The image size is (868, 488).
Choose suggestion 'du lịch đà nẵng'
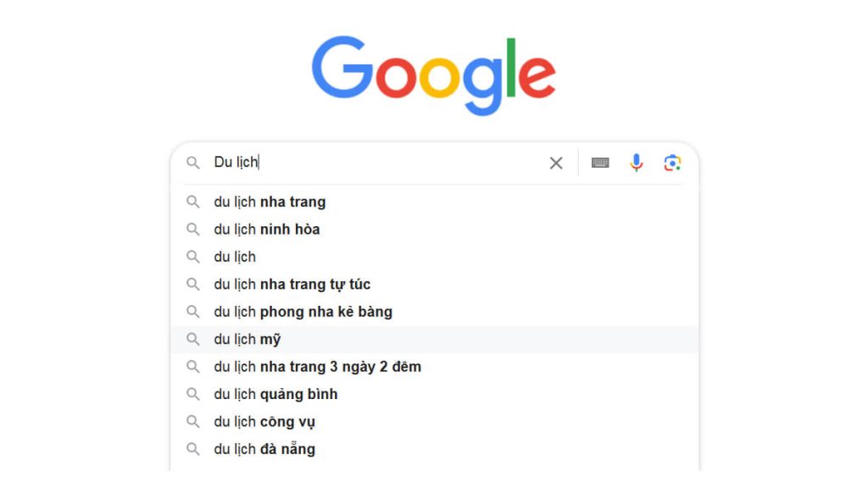(x=264, y=449)
